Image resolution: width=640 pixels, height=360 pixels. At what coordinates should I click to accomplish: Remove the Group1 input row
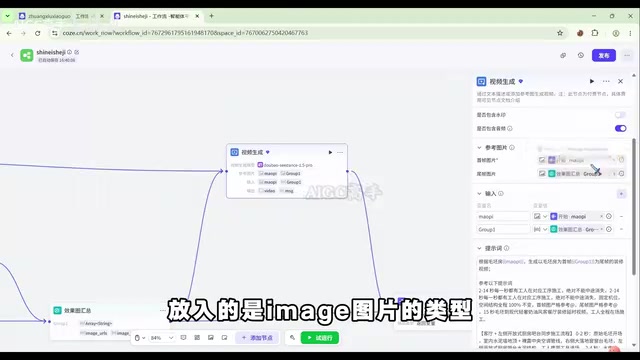pos(621,230)
